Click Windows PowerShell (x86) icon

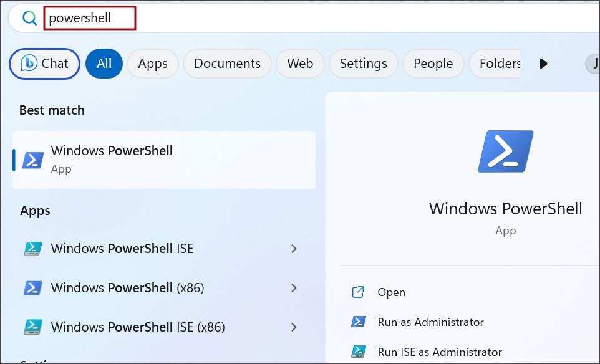pyautogui.click(x=33, y=287)
